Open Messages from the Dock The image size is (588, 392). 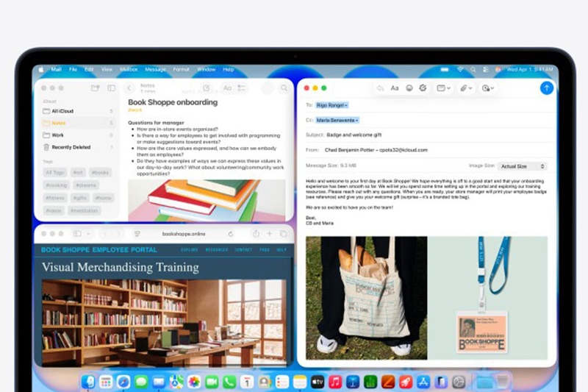coord(141,382)
